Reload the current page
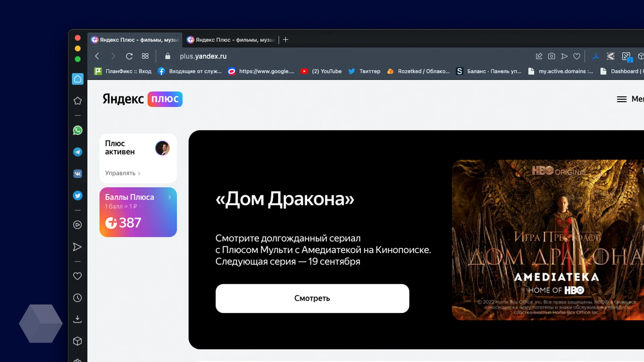 (x=129, y=56)
